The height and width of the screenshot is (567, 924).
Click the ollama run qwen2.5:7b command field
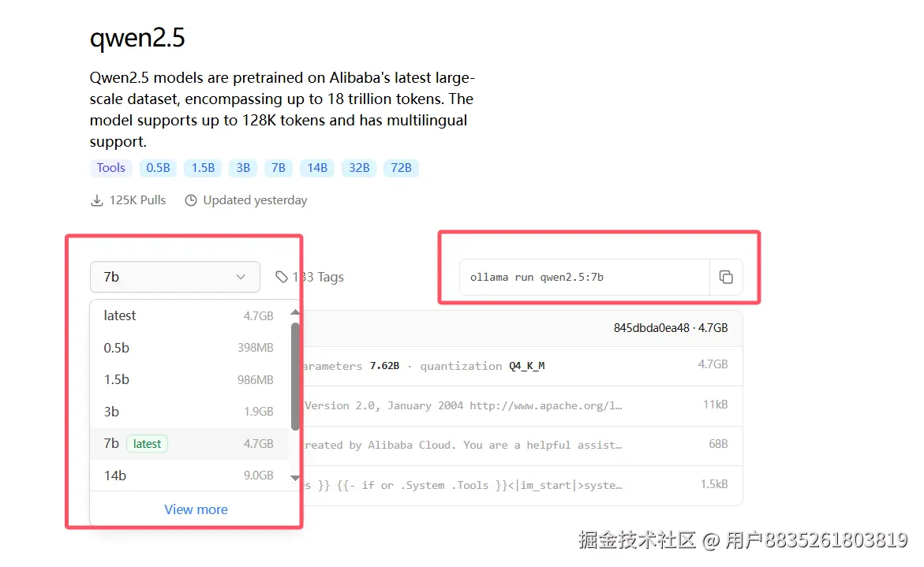[584, 277]
